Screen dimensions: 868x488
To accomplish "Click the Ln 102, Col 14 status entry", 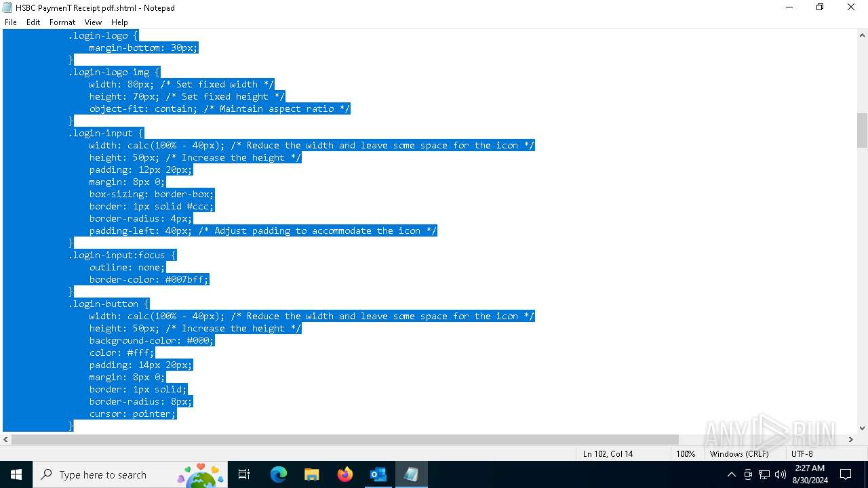I will coord(608,453).
